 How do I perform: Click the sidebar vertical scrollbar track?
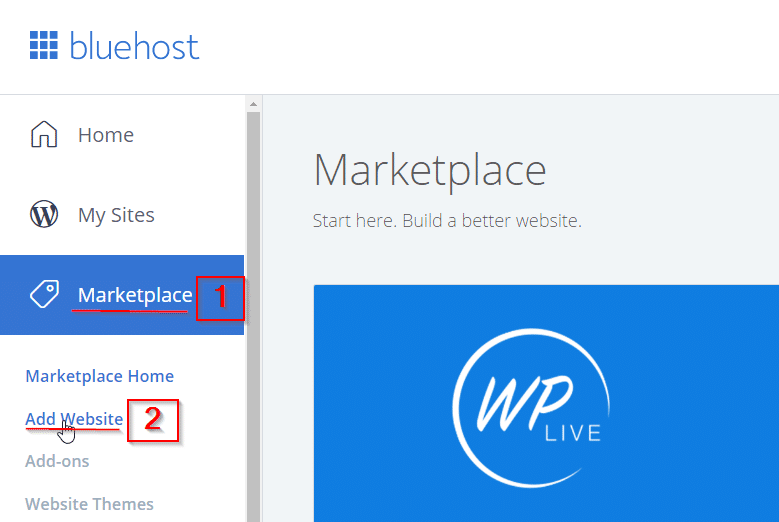253,316
